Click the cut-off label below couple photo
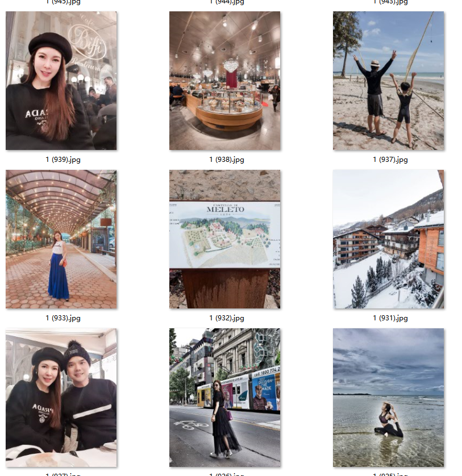 (x=63, y=474)
